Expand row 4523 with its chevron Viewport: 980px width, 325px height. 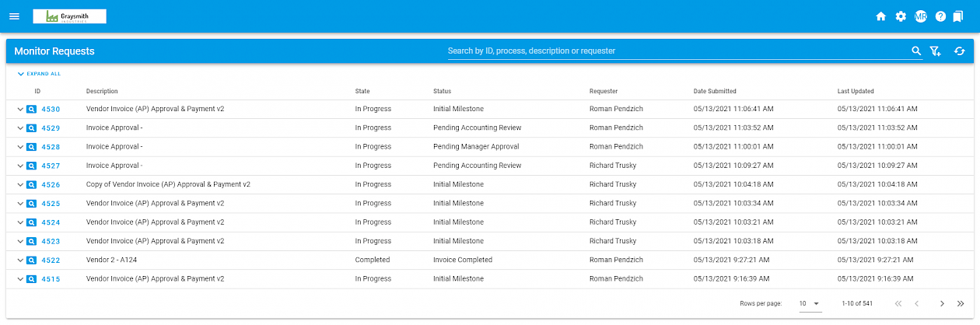click(20, 241)
